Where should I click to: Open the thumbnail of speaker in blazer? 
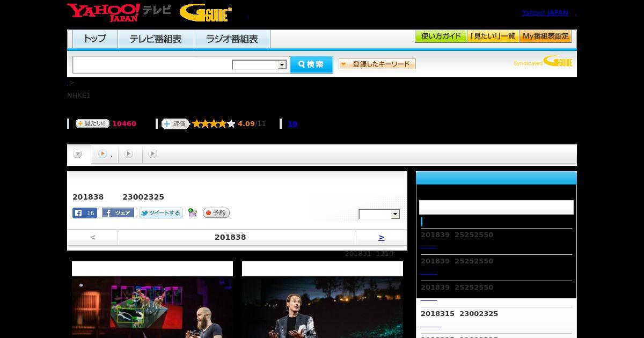pyautogui.click(x=323, y=307)
